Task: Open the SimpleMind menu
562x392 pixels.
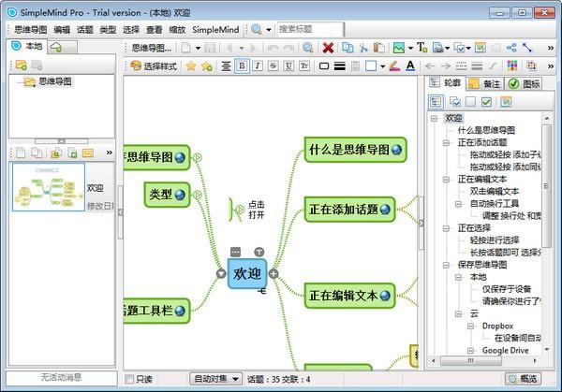Action: click(x=215, y=30)
